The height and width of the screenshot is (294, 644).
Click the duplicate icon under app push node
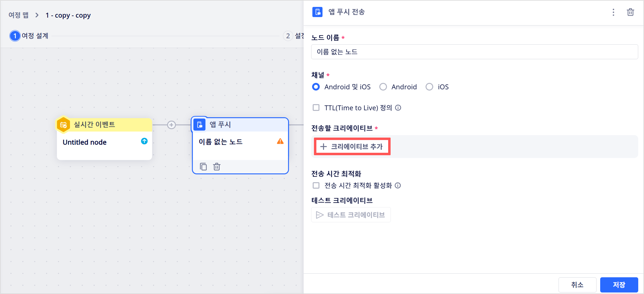point(203,167)
